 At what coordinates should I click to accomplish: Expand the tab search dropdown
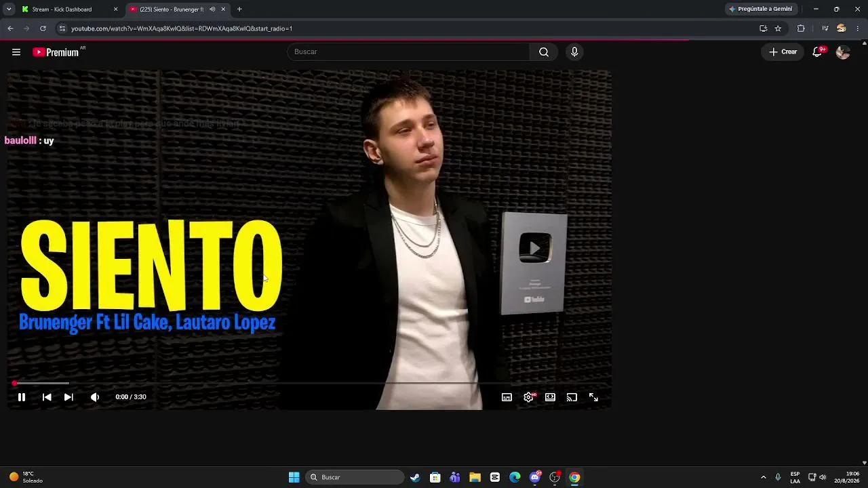click(x=8, y=9)
